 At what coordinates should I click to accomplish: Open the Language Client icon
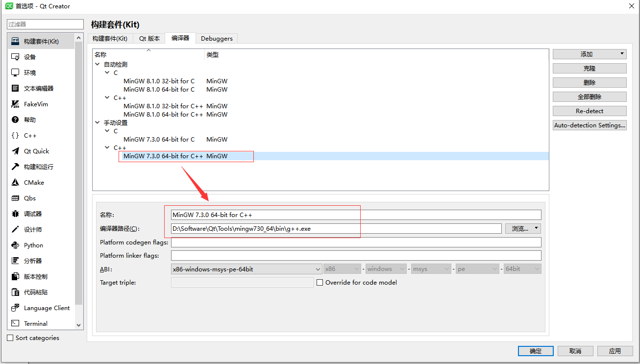15,308
